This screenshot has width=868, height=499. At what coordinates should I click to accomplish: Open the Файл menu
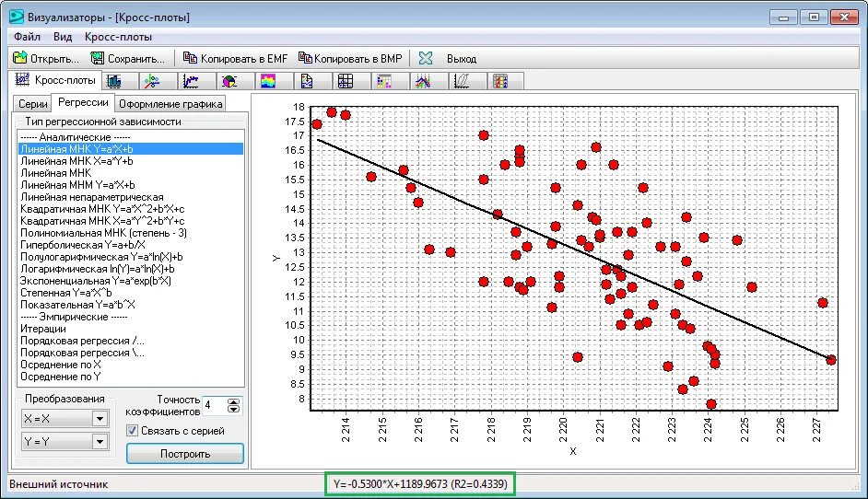[x=27, y=37]
